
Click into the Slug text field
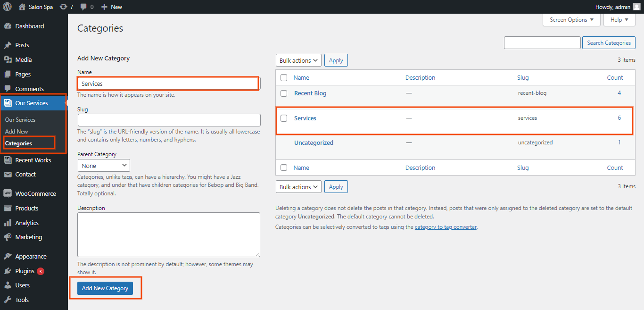point(169,120)
